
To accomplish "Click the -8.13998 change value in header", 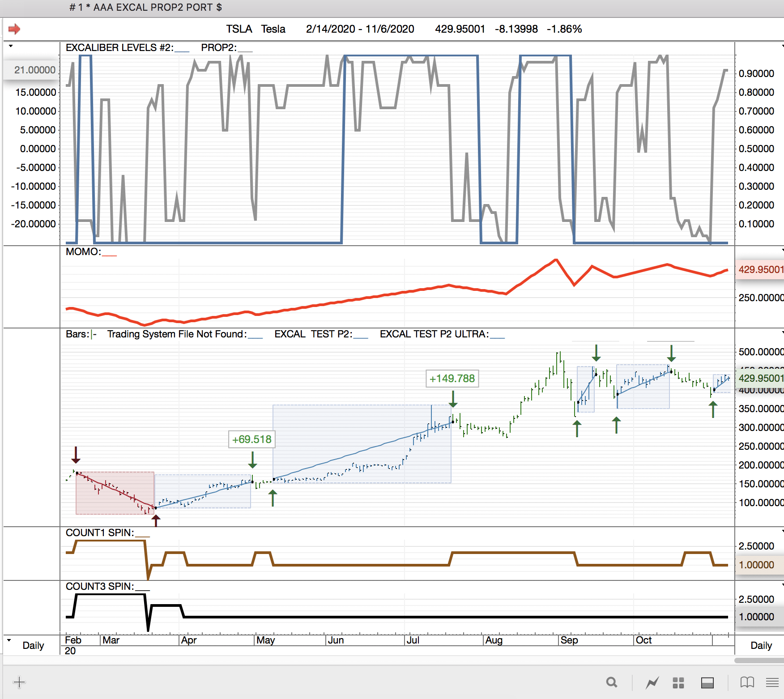I will (x=516, y=29).
